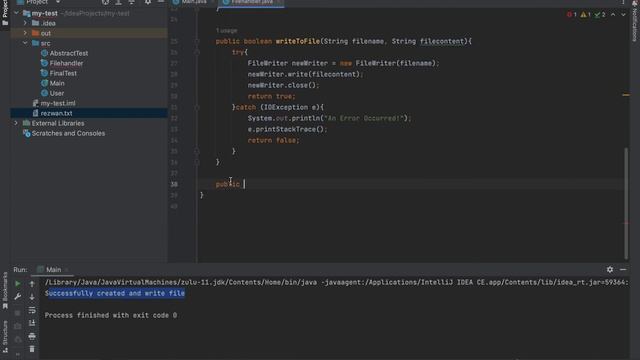Click the yellow warning stripe marker

[626, 95]
